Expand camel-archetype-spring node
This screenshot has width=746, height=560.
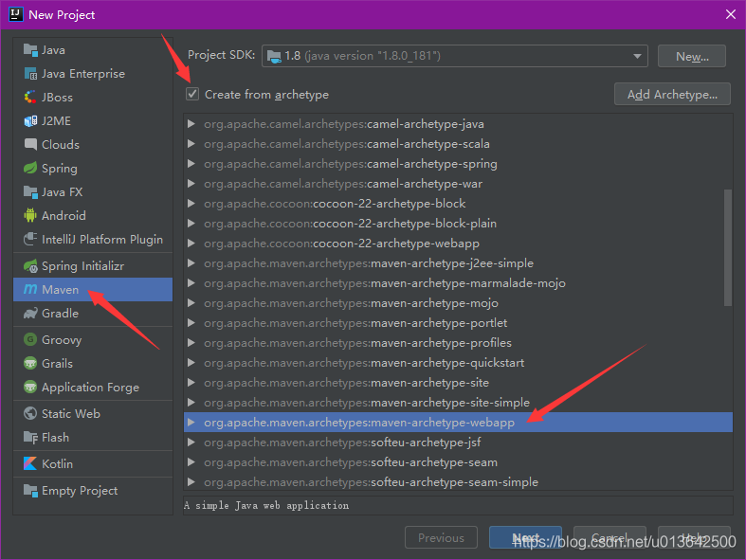click(x=191, y=164)
